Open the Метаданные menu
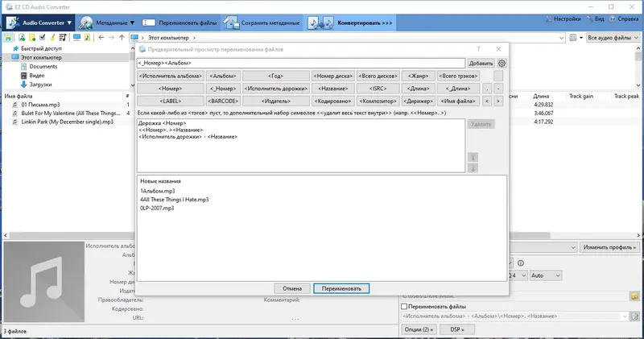Screen dimensions: 644x339 pos(107,23)
